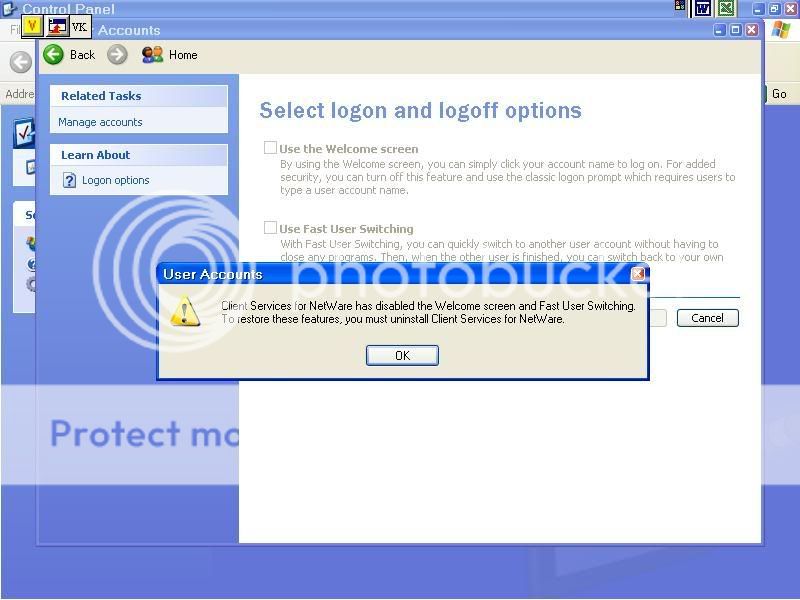This screenshot has height=600, width=800.
Task: Click the yellow V icon in floating toolbar
Action: pyautogui.click(x=32, y=26)
